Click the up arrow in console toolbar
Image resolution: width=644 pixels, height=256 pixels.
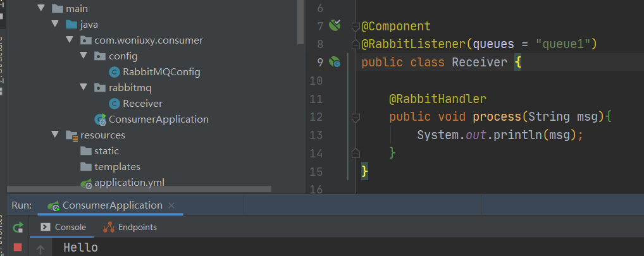[x=40, y=250]
